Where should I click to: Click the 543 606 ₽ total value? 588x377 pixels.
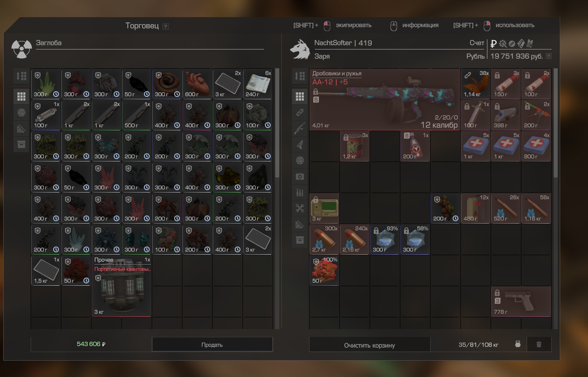[x=91, y=344]
